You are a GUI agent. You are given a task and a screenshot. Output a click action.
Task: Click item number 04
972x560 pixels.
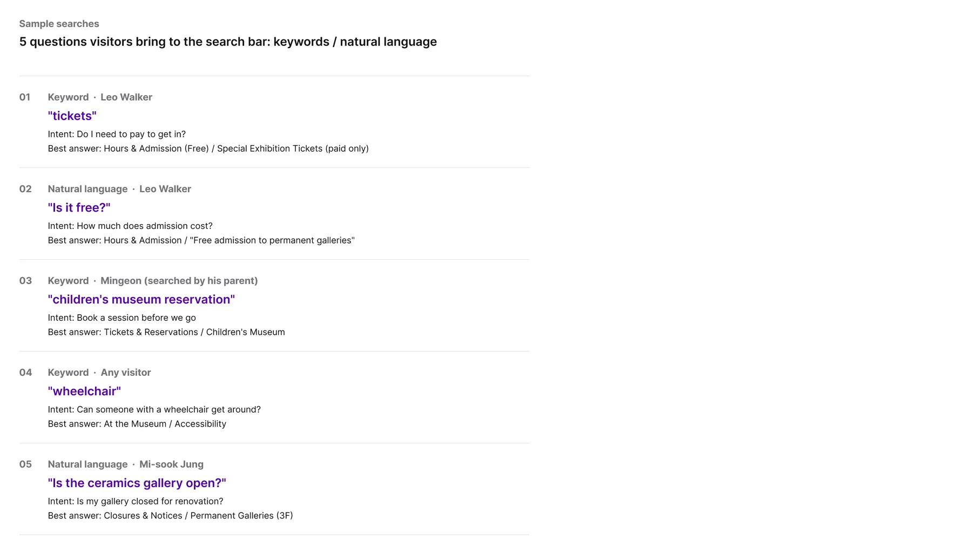point(25,373)
